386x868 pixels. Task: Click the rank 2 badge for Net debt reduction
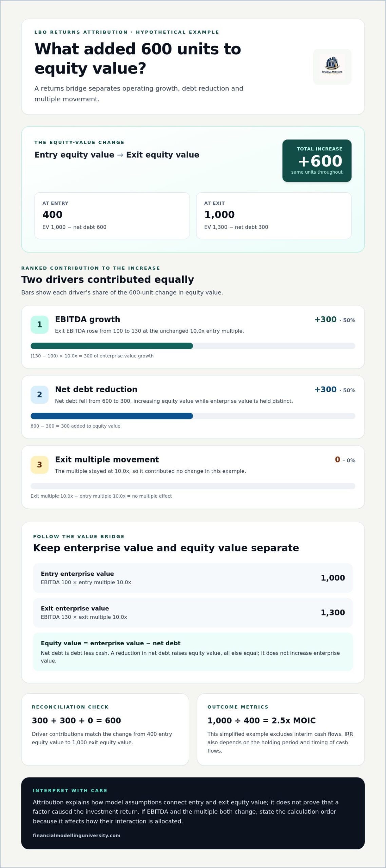pos(40,395)
